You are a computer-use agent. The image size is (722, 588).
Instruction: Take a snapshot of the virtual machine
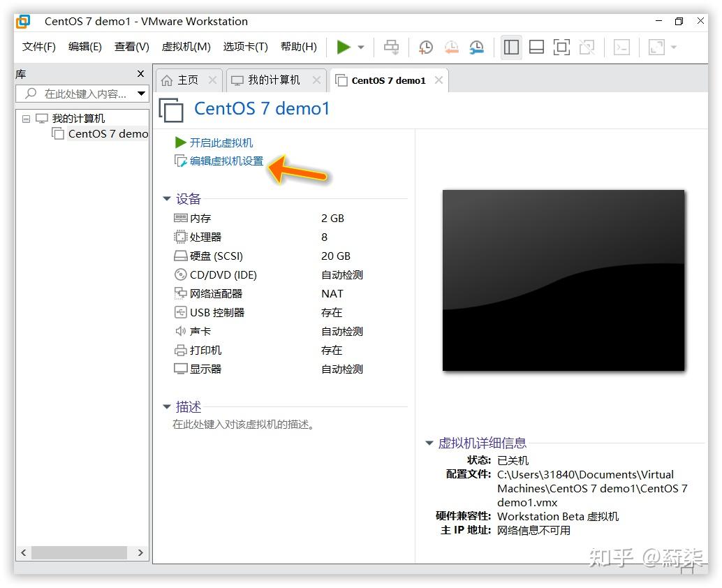pos(425,47)
